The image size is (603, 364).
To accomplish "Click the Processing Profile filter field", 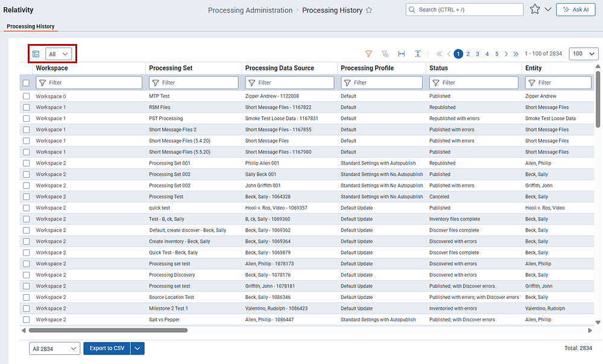I will click(382, 83).
